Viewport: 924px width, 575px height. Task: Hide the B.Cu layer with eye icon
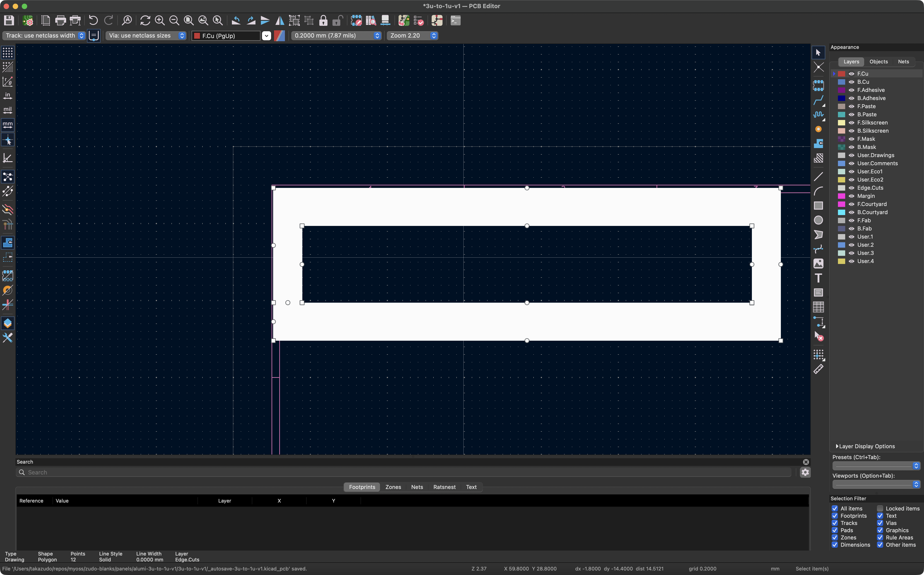[x=852, y=82]
